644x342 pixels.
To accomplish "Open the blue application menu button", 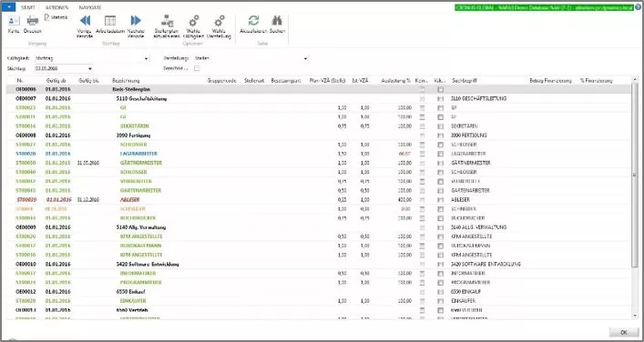I will coord(8,7).
